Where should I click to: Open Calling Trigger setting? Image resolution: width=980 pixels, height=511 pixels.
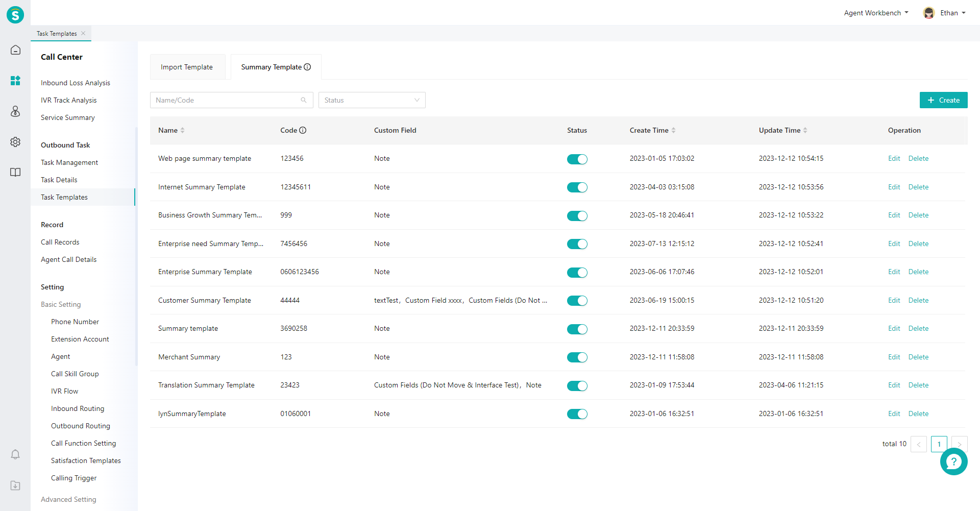74,478
